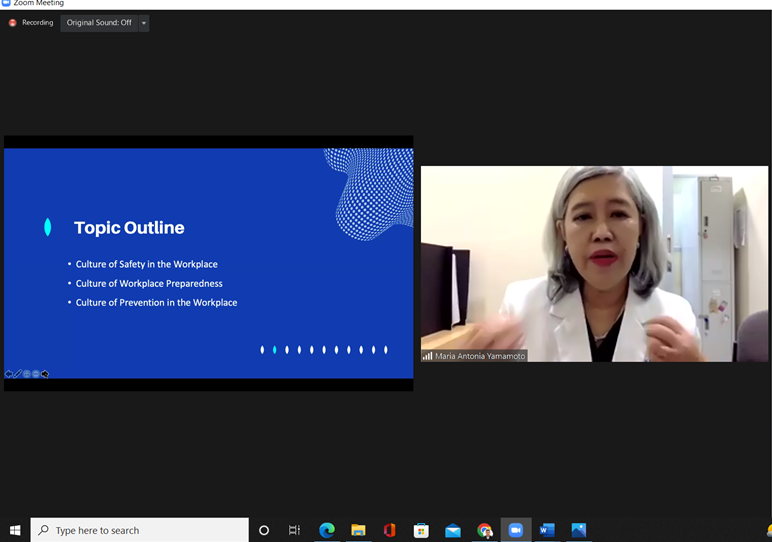Viewport: 772px width, 542px height.
Task: Click the Culture of Prevention in the Workplace bullet
Action: point(156,303)
